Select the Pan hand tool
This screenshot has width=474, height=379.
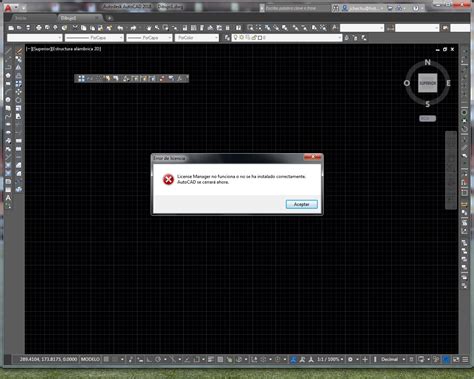(148, 28)
